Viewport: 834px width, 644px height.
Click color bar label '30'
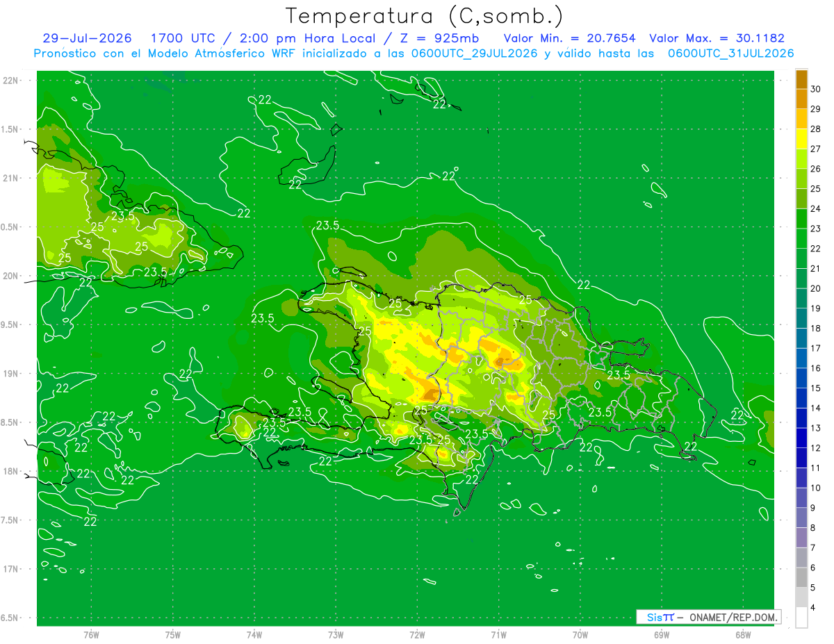816,89
